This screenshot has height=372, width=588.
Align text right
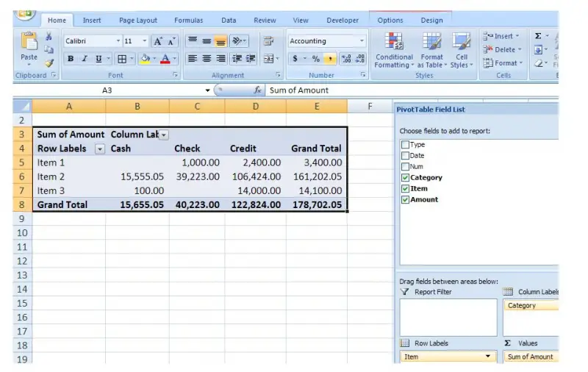coord(221,59)
